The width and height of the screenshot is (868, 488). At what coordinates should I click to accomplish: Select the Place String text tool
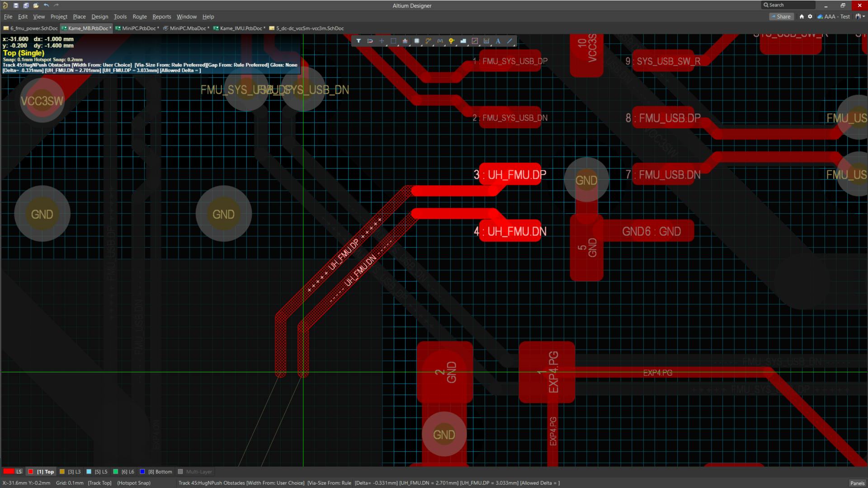point(498,41)
